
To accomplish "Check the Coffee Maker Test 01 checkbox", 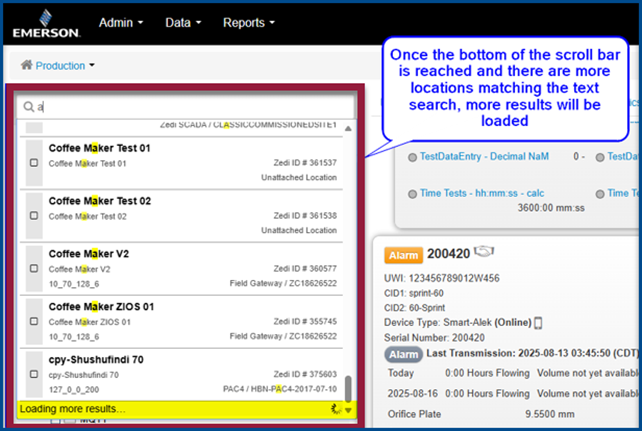I will point(34,163).
